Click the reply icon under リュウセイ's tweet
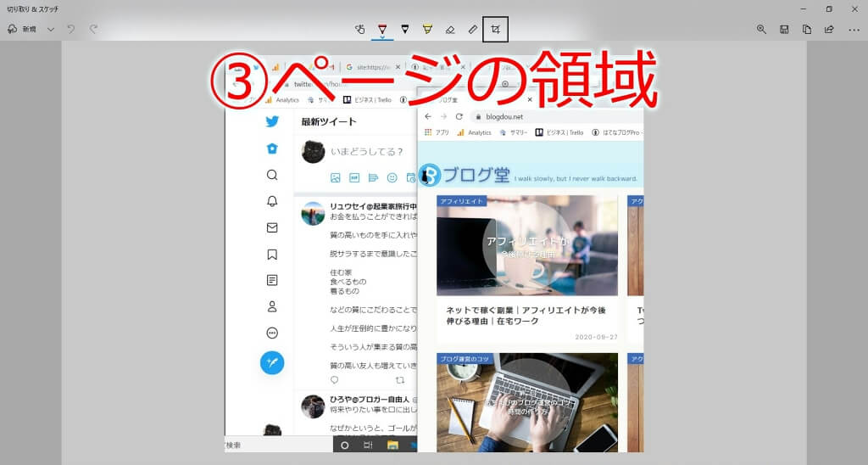Image resolution: width=868 pixels, height=465 pixels. click(x=334, y=380)
